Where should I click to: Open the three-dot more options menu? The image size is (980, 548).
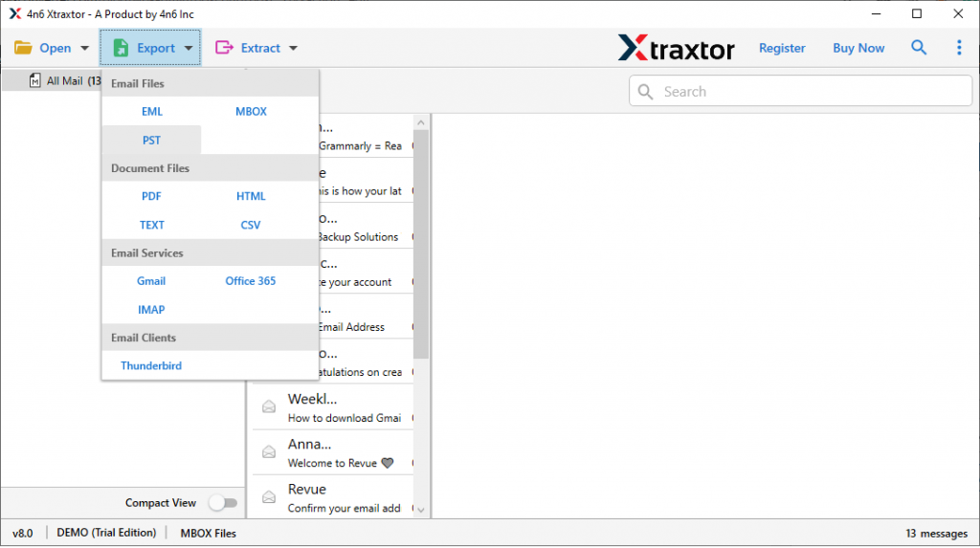tap(959, 48)
